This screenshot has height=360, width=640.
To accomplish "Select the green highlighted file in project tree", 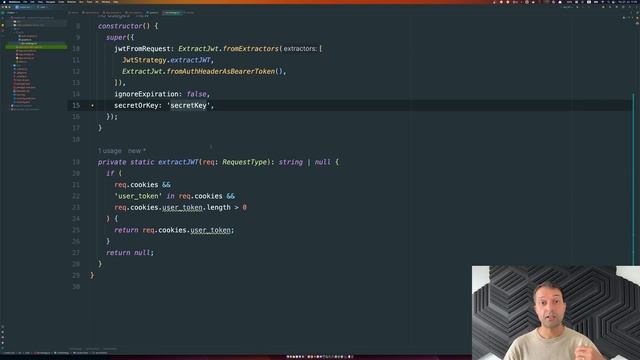I will 36,47.
